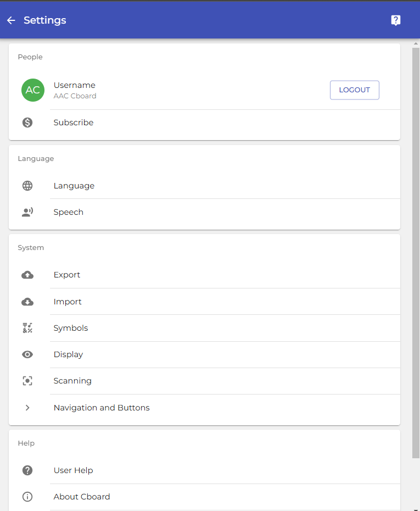420x511 pixels.
Task: Click the back arrow in the header
Action: pyautogui.click(x=10, y=20)
